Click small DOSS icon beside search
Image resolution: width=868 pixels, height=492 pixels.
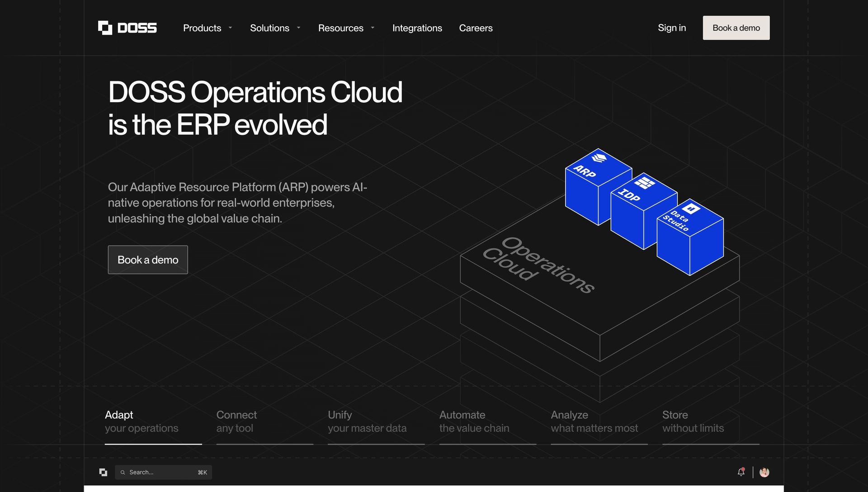tap(103, 472)
